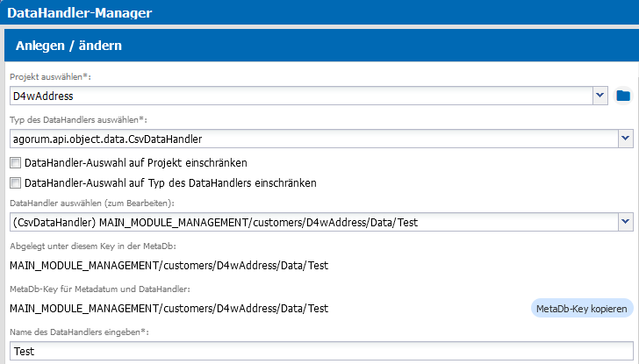This screenshot has width=639, height=364.
Task: Open the project folder browser icon
Action: click(x=623, y=96)
